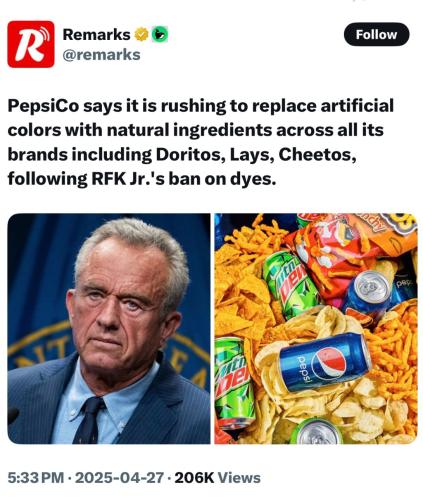Click the 5:33 PM timestamp
The image size is (423, 500).
[x=35, y=478]
